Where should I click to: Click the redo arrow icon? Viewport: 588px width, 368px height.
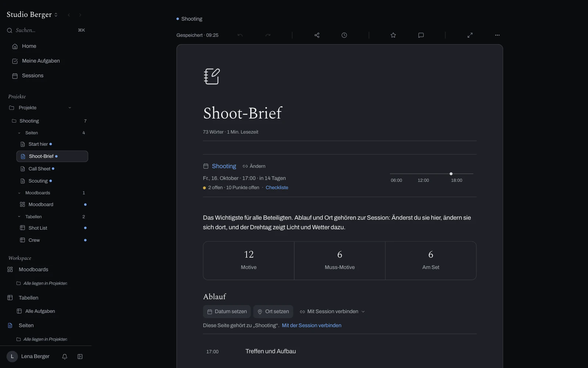pos(268,35)
